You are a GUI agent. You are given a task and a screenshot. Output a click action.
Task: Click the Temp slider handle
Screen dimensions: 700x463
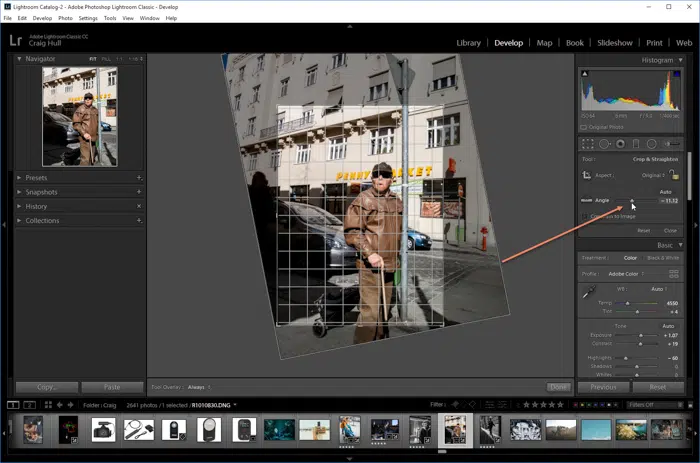627,303
